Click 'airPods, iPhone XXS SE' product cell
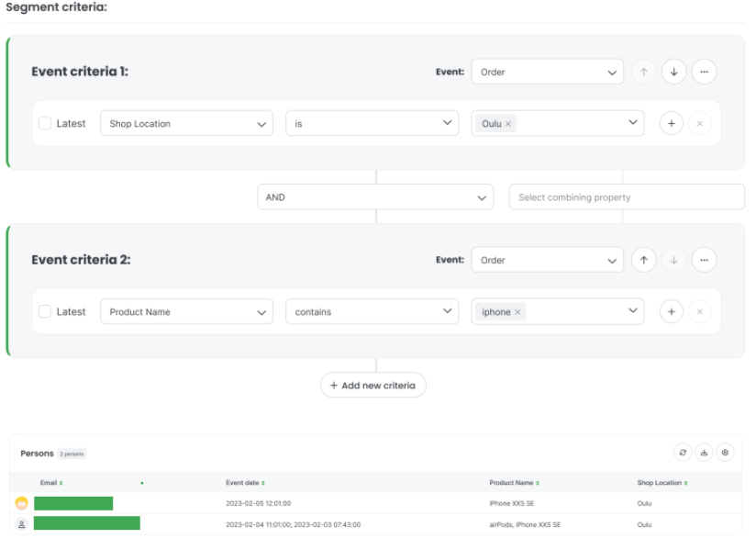This screenshot has width=756, height=538. pyautogui.click(x=525, y=524)
